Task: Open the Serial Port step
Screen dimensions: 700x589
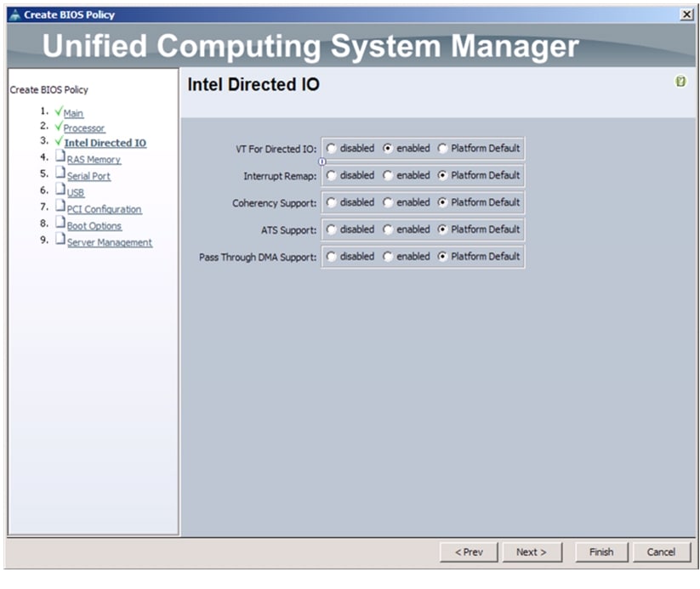Action: click(x=88, y=176)
